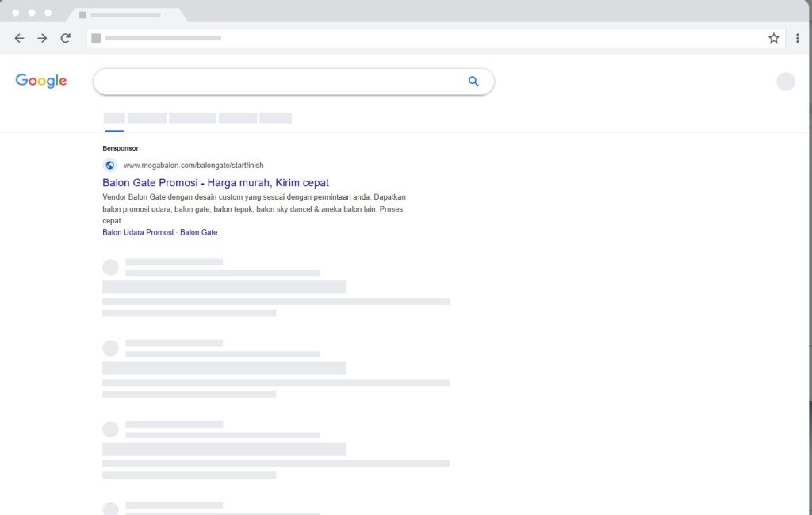Click the Google logo
Viewport: 812px width, 515px height.
click(x=41, y=81)
